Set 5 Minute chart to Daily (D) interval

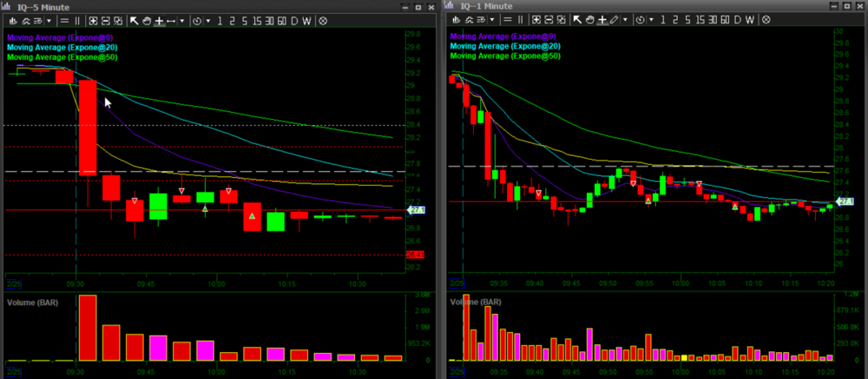pos(294,21)
